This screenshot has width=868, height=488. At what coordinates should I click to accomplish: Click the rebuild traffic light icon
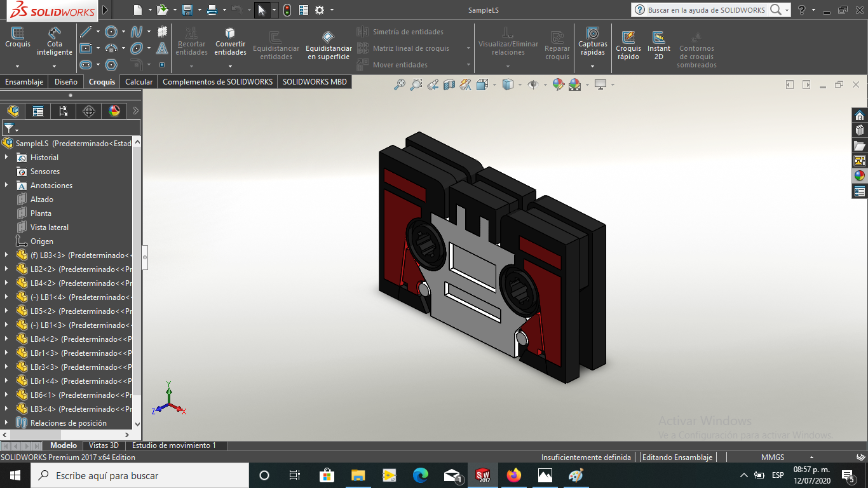coord(287,10)
